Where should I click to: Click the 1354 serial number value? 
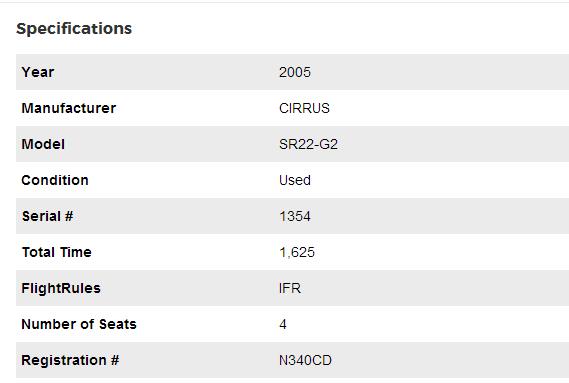(x=295, y=216)
